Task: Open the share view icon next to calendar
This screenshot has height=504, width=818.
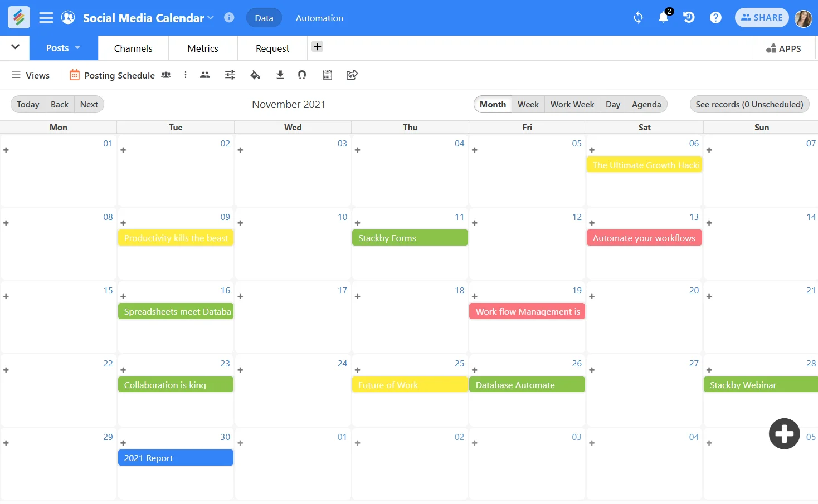Action: pos(352,75)
